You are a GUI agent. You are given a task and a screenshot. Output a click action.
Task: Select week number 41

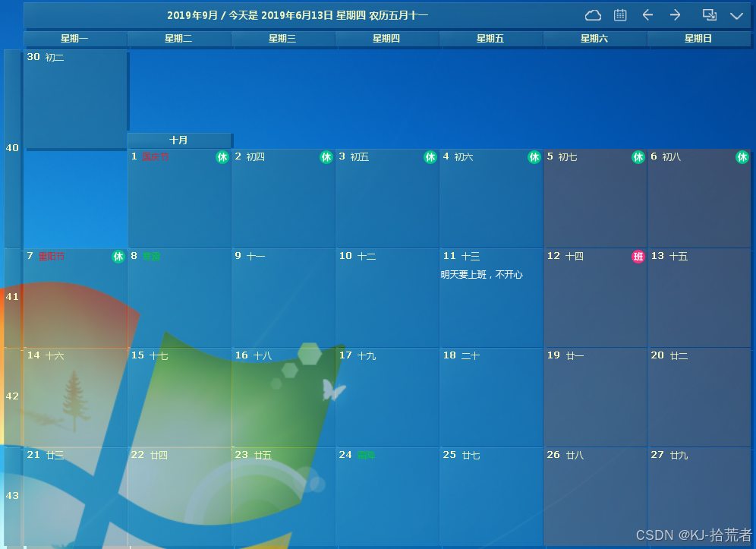pos(13,297)
